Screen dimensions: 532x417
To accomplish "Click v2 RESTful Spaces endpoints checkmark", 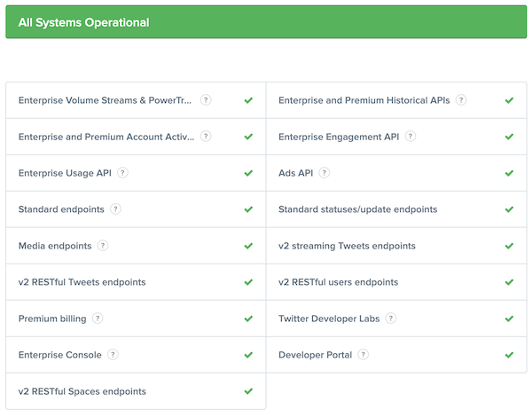I will pyautogui.click(x=248, y=391).
